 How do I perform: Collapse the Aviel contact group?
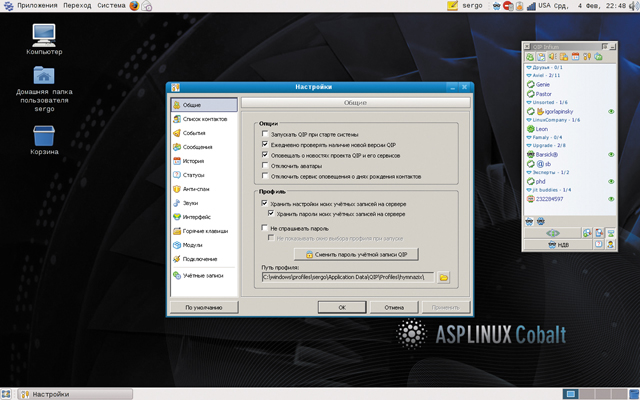coord(529,76)
